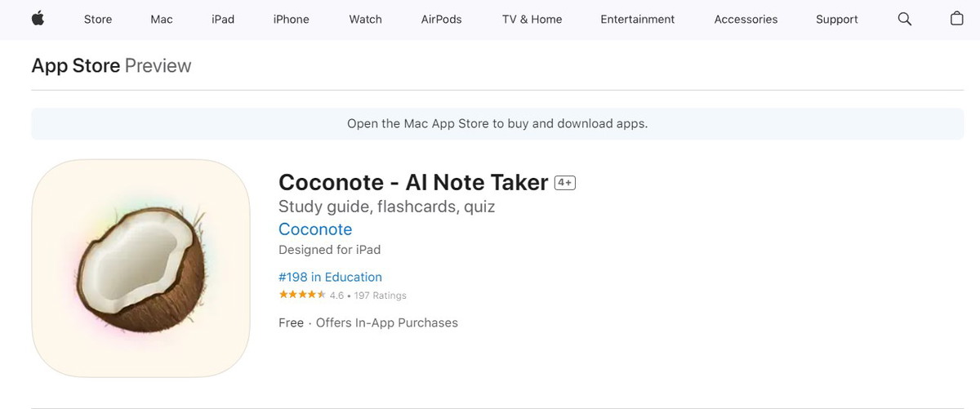Open the Accessories menu
This screenshot has height=409, width=980.
pos(746,19)
